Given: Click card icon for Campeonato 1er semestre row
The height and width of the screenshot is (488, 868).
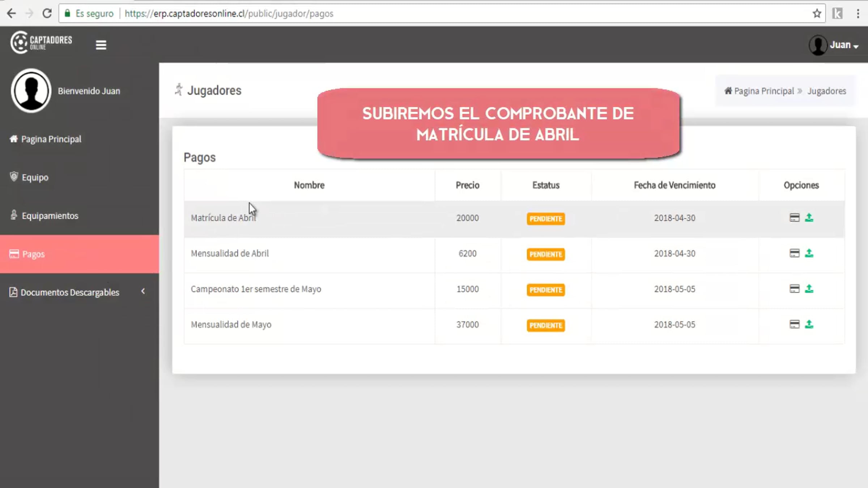Looking at the screenshot, I should [x=794, y=289].
